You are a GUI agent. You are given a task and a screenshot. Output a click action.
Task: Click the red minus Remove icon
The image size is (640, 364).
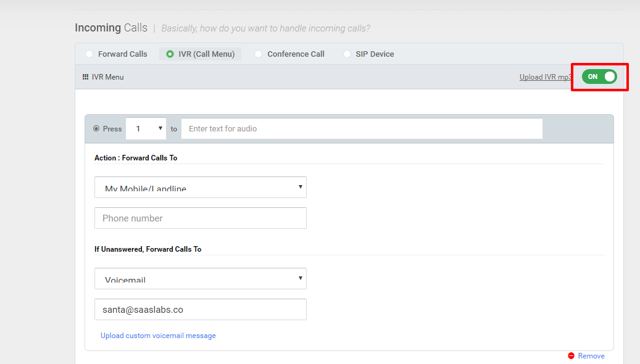point(571,356)
